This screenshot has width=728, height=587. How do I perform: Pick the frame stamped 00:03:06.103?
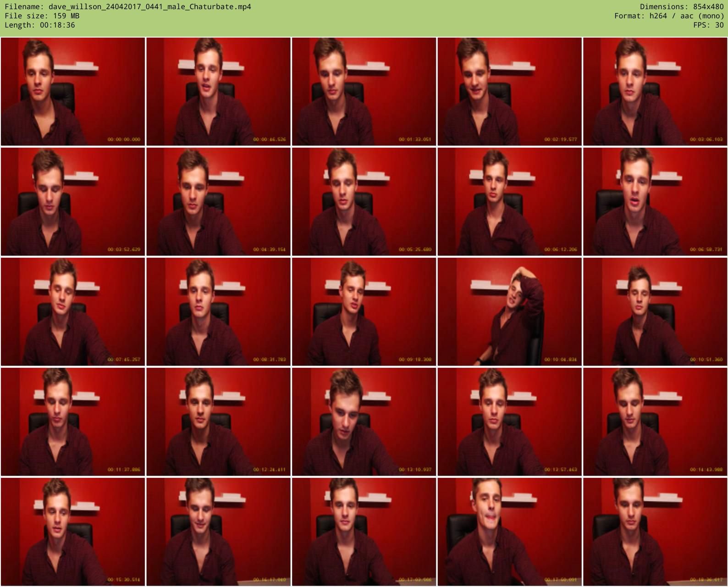pyautogui.click(x=655, y=92)
